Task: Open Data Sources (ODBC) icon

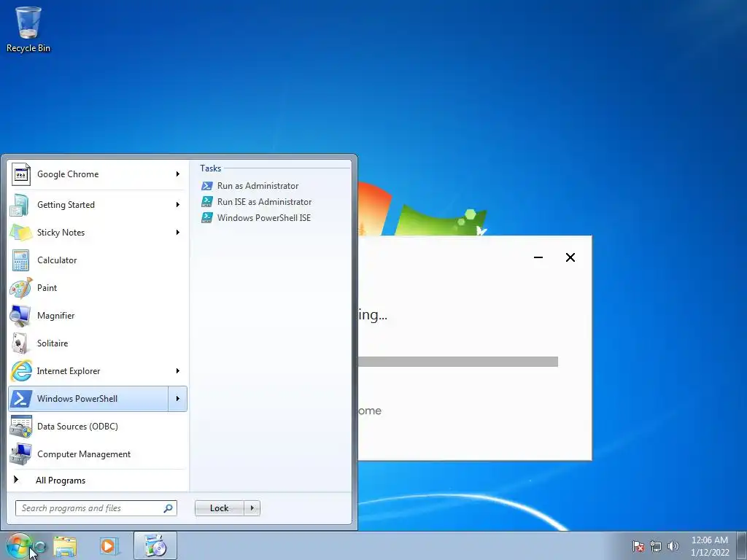Action: [21, 426]
